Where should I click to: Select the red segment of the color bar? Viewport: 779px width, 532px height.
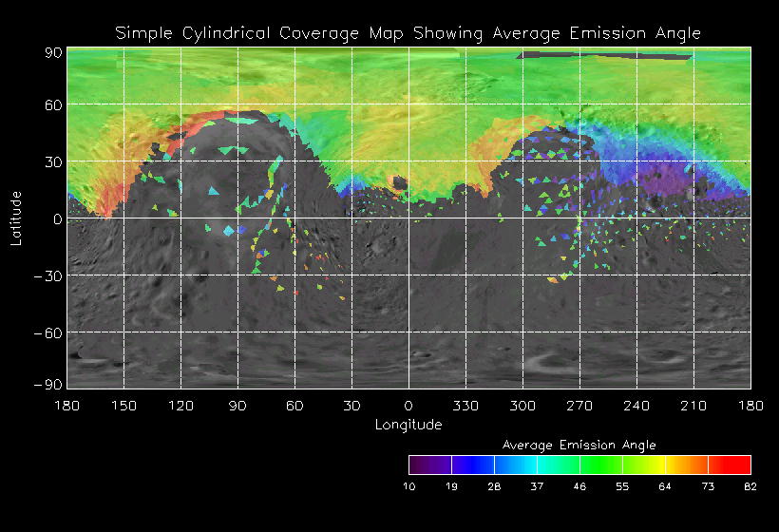(x=730, y=465)
